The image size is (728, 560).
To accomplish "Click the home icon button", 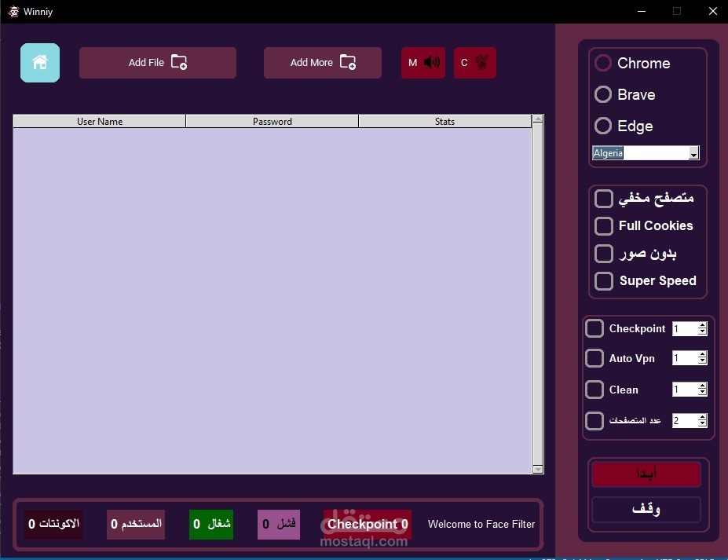I will pyautogui.click(x=40, y=63).
